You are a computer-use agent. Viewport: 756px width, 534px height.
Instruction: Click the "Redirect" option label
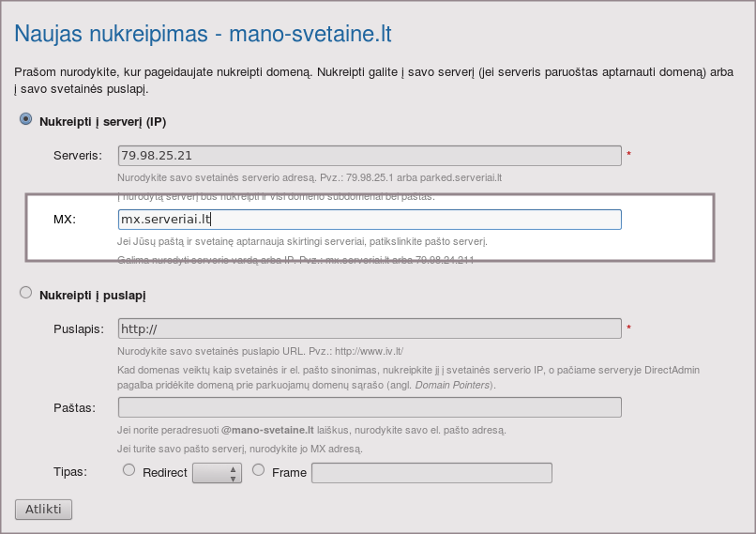point(165,472)
